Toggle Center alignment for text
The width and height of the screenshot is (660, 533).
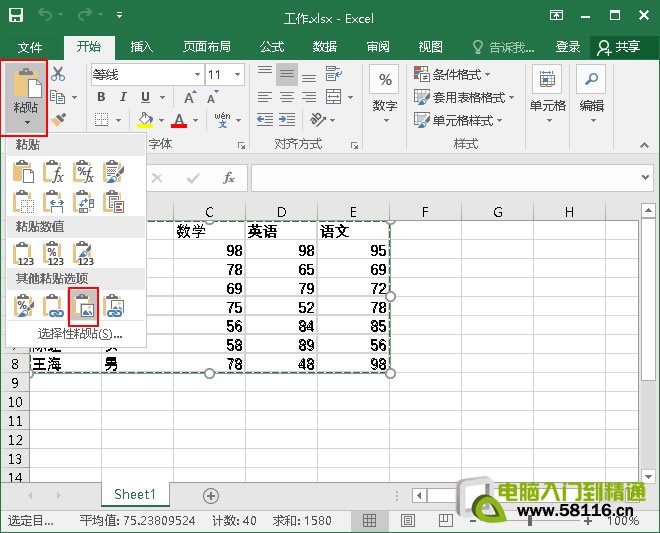click(287, 97)
